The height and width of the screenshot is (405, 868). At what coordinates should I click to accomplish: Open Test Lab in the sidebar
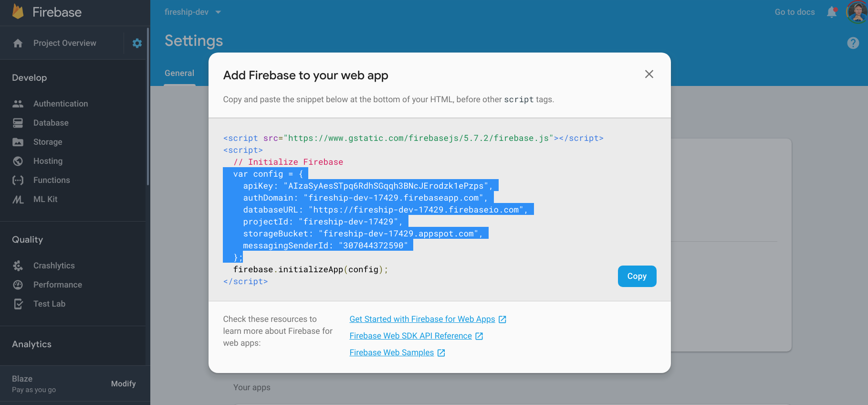49,304
